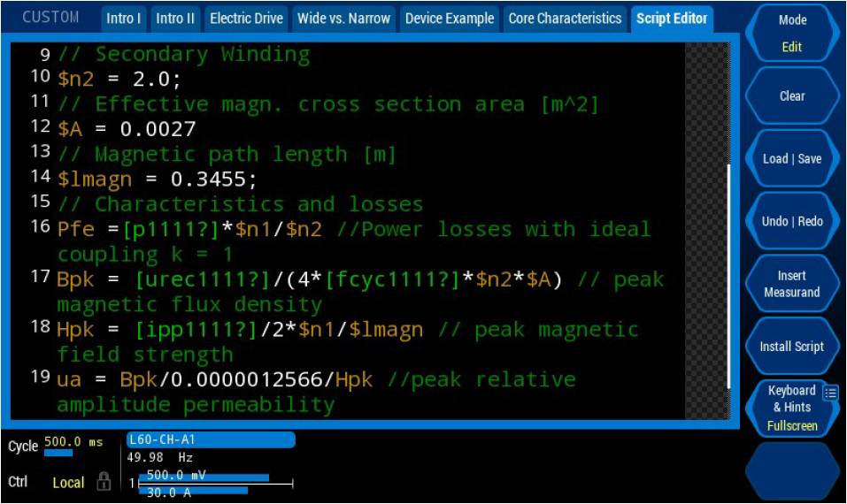Switch to the Electric Drive tab
The height and width of the screenshot is (504, 847).
246,19
